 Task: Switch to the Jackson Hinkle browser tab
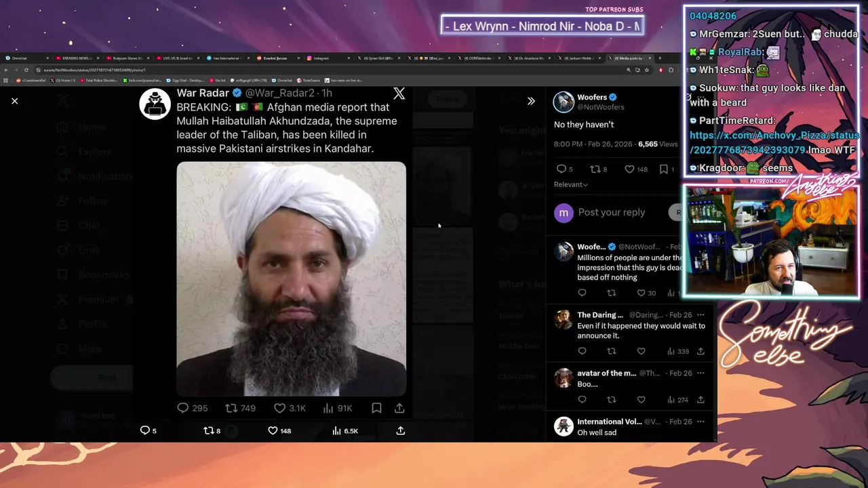point(580,58)
